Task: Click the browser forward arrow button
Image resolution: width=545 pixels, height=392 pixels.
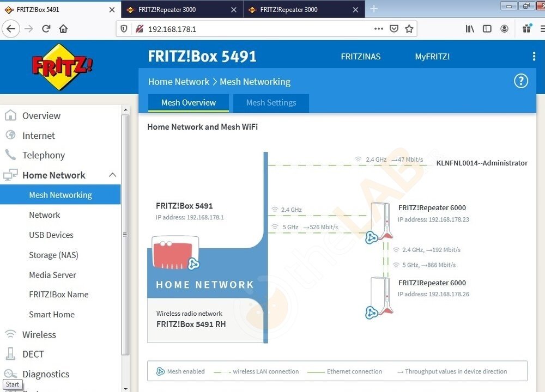Action: 29,29
